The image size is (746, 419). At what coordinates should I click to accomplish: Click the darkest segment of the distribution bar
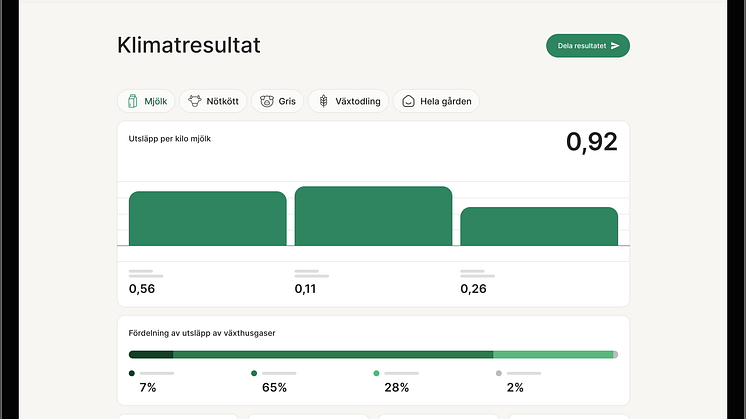tap(151, 354)
